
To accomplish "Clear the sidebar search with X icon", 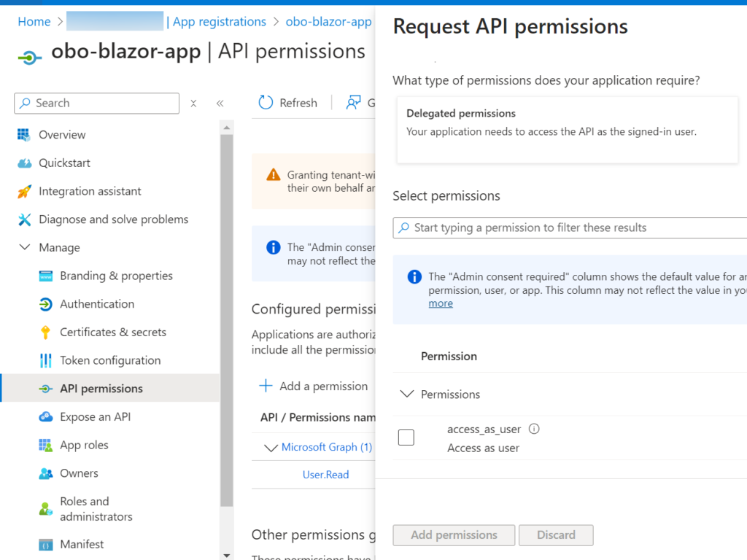I will pos(193,104).
